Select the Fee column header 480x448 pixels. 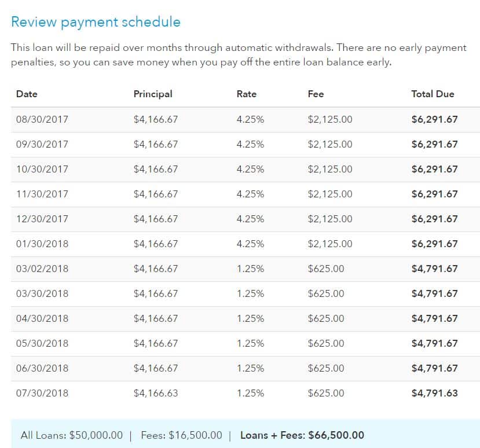click(x=316, y=94)
